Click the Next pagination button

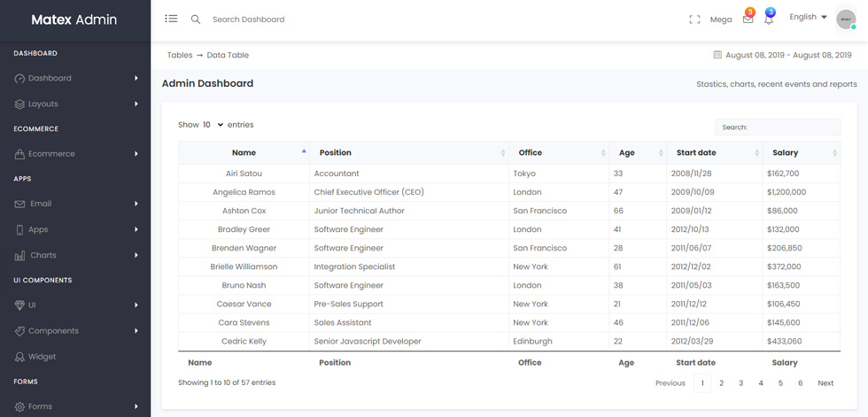tap(825, 382)
